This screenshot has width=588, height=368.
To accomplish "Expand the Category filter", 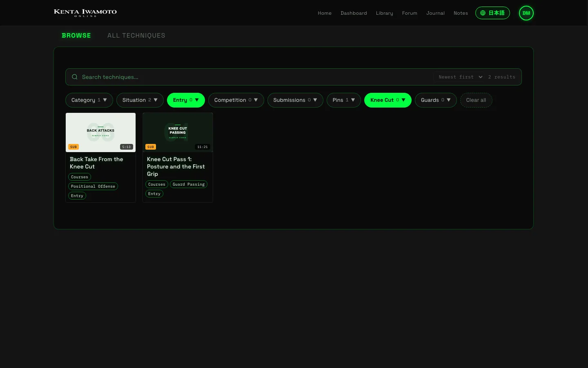I will tap(89, 100).
